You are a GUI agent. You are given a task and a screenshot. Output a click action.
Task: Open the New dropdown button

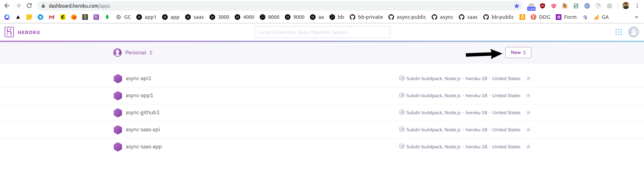click(x=518, y=53)
